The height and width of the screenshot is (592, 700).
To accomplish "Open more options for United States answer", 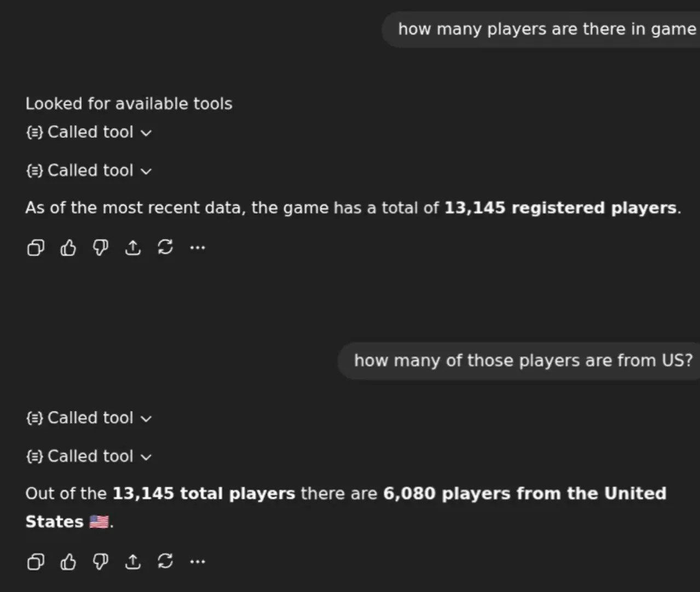I will (198, 561).
